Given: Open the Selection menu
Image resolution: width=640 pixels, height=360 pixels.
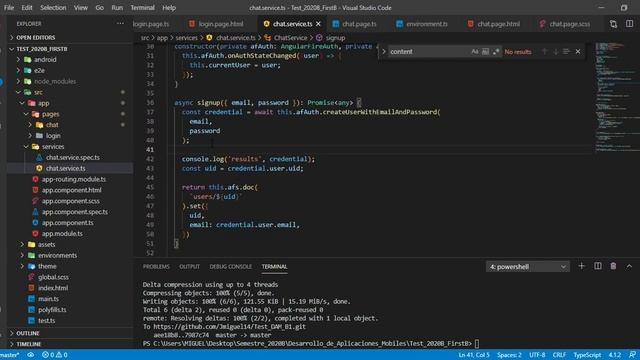Looking at the screenshot, I should 53,8.
